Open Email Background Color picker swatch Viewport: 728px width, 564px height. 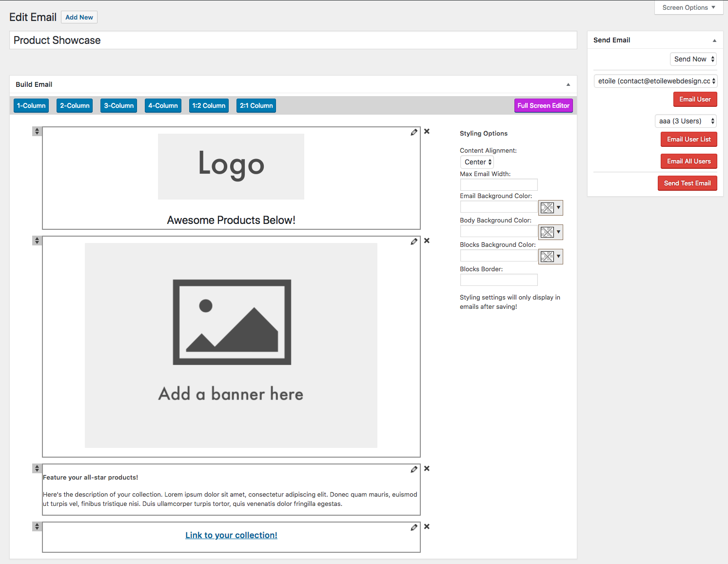pos(551,208)
